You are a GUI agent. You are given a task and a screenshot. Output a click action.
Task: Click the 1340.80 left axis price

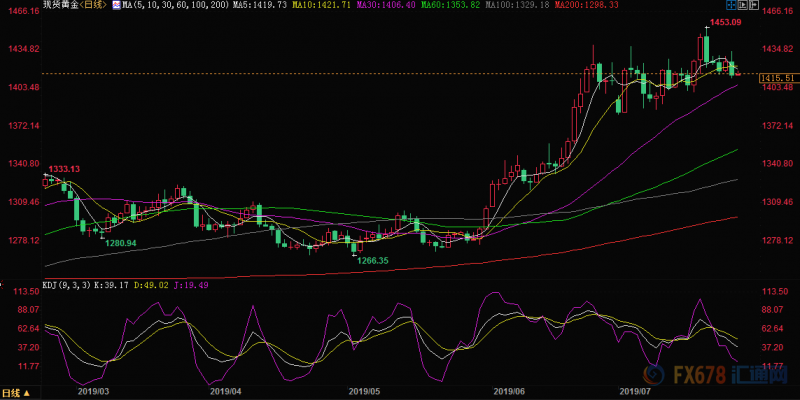(x=24, y=163)
